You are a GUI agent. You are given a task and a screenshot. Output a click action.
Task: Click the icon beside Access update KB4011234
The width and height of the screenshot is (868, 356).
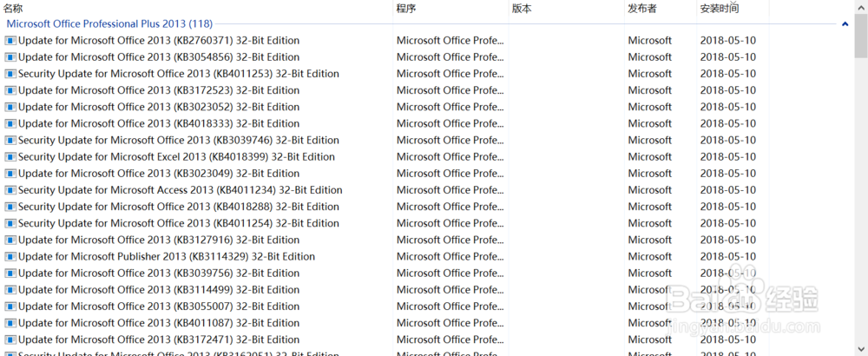click(10, 190)
